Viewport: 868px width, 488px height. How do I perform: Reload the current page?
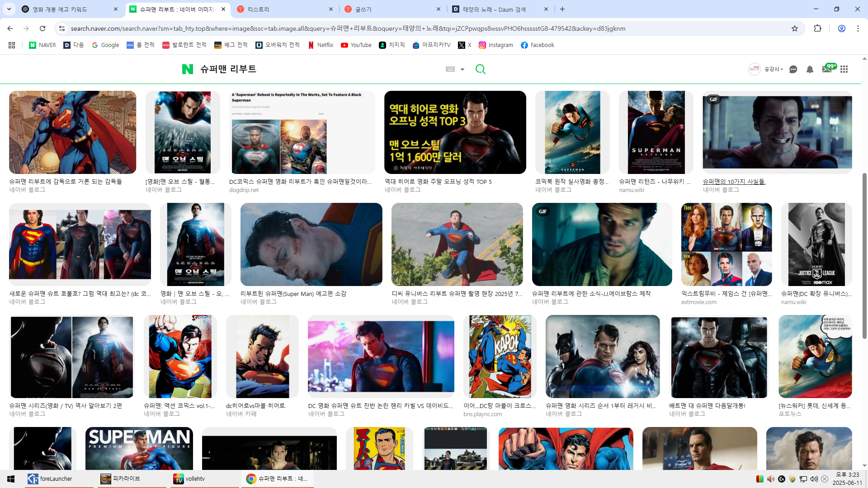pos(42,28)
